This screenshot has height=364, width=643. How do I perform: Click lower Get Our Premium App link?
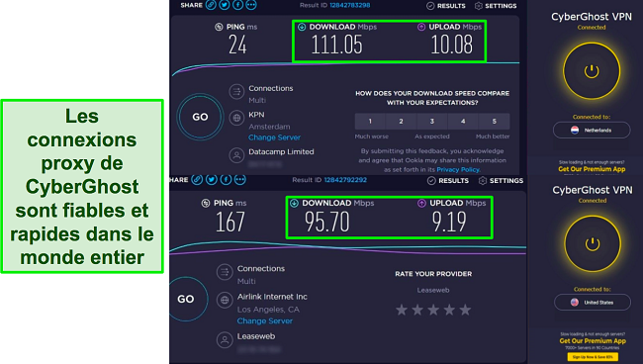click(x=593, y=340)
